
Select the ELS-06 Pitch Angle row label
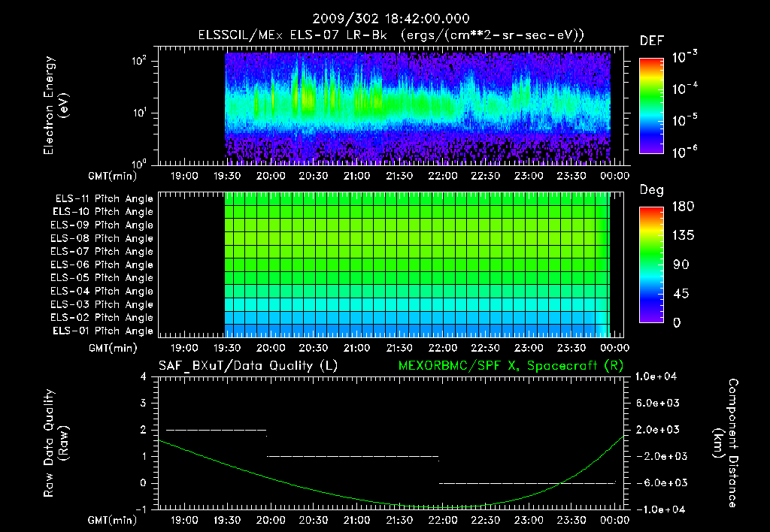[102, 265]
